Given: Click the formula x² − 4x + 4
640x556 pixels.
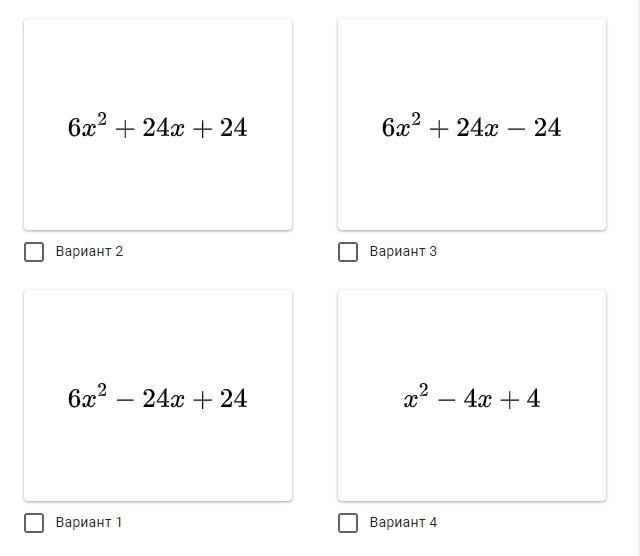Looking at the screenshot, I should coord(472,399).
